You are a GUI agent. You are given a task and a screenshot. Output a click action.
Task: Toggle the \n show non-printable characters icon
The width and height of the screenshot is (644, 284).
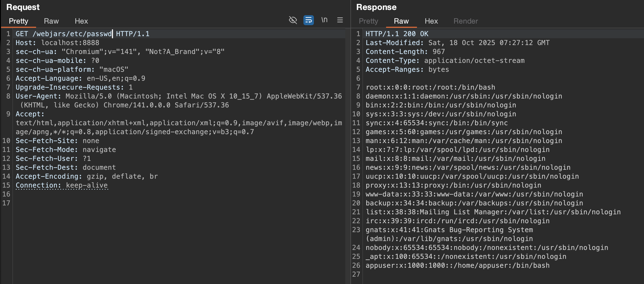[x=324, y=20]
